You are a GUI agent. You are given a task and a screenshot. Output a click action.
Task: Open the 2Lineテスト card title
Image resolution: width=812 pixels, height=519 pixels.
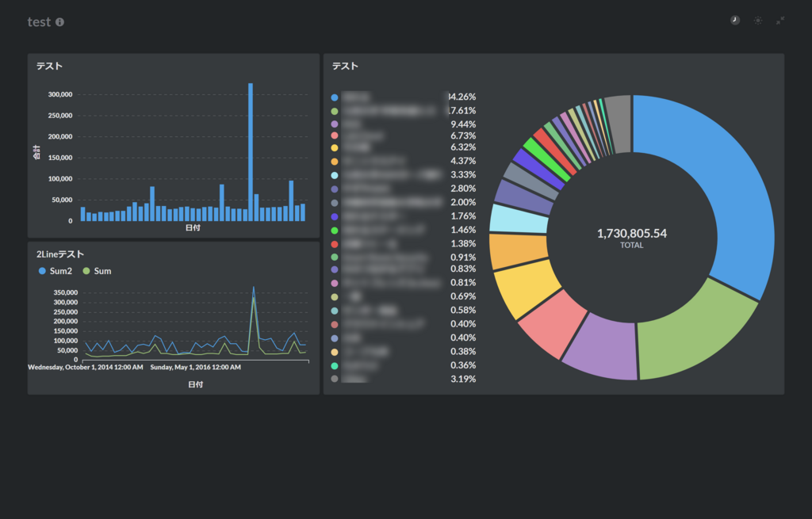(60, 254)
